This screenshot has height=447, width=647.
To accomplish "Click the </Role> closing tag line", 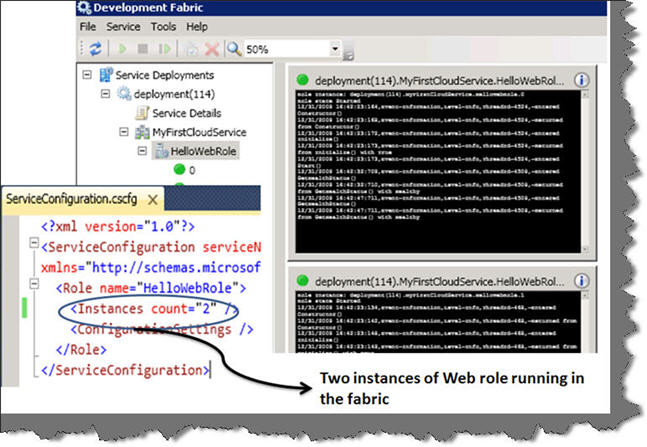I will coord(81,350).
